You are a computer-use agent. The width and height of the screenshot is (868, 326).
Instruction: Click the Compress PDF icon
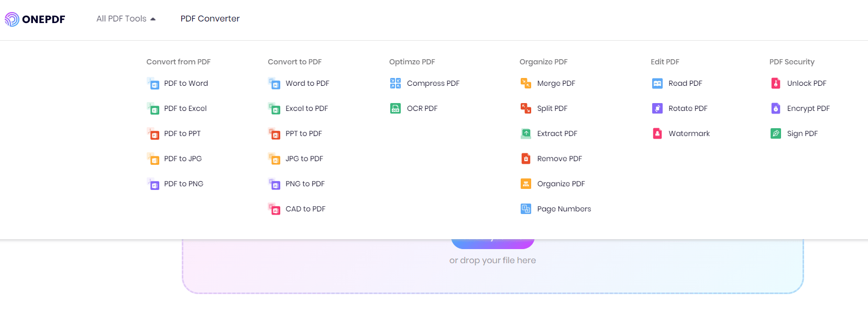coord(395,83)
